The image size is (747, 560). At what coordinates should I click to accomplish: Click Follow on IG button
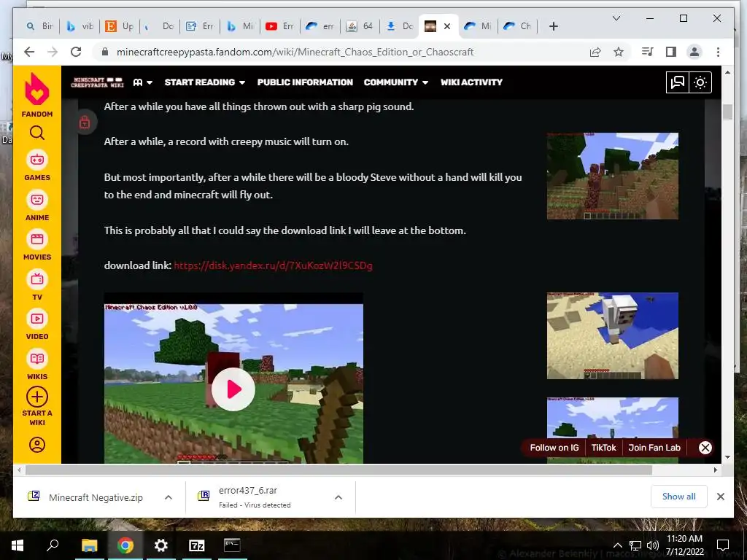pyautogui.click(x=554, y=448)
